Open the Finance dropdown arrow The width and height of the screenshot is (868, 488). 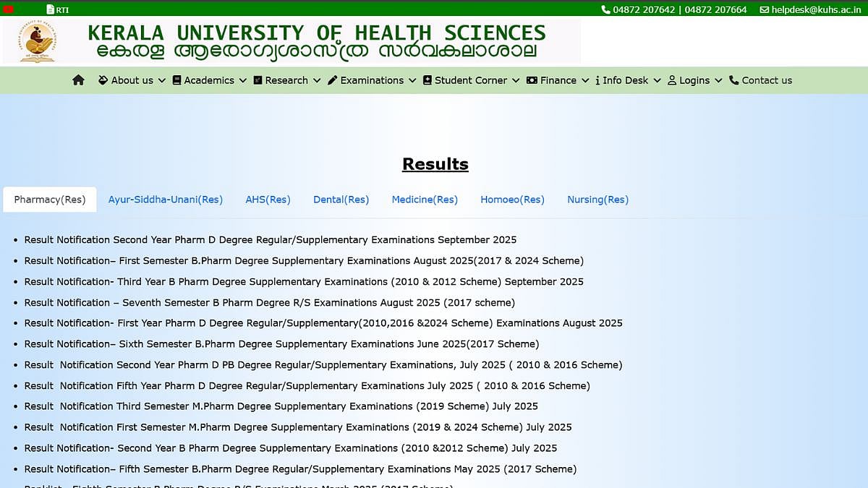click(x=585, y=80)
